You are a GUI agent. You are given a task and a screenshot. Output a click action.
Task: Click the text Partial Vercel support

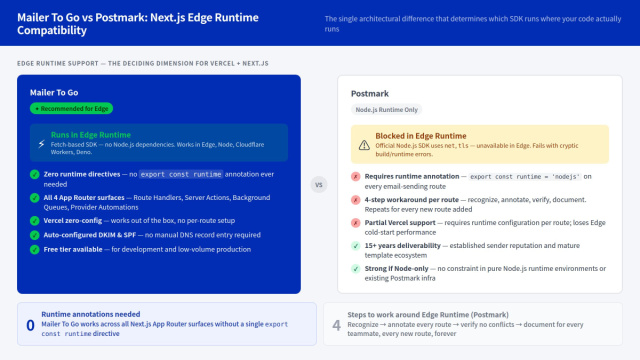tap(400, 222)
